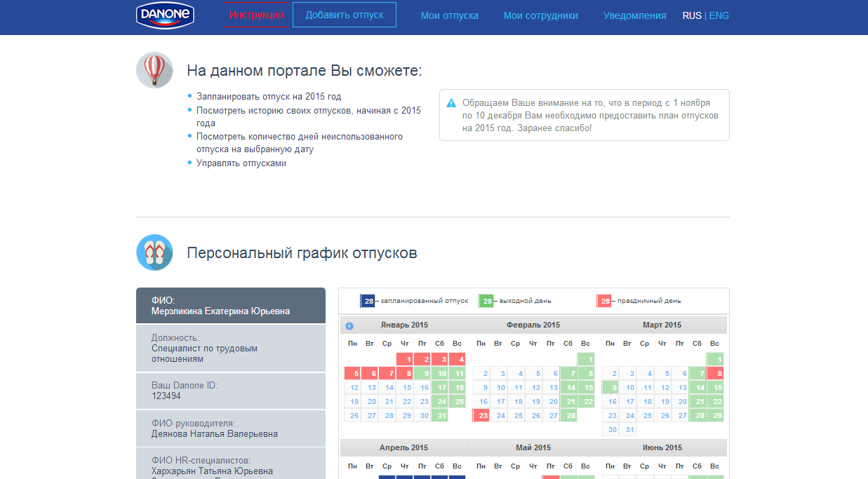This screenshot has width=868, height=479.
Task: Click the hot air balloon icon
Action: [154, 70]
